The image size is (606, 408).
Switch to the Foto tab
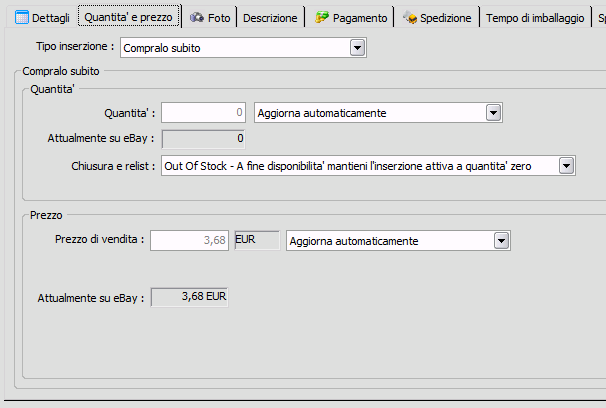coord(210,18)
